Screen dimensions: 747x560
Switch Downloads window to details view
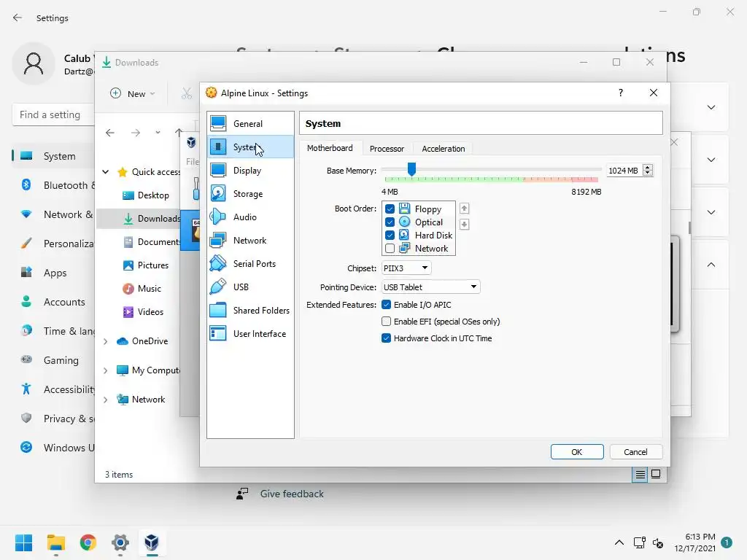tap(640, 474)
